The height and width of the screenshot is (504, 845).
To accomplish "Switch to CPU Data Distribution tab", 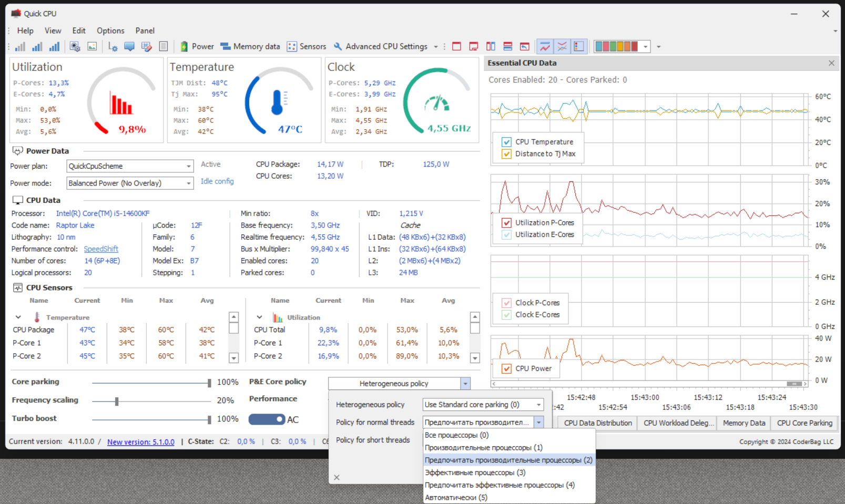I will pos(598,423).
